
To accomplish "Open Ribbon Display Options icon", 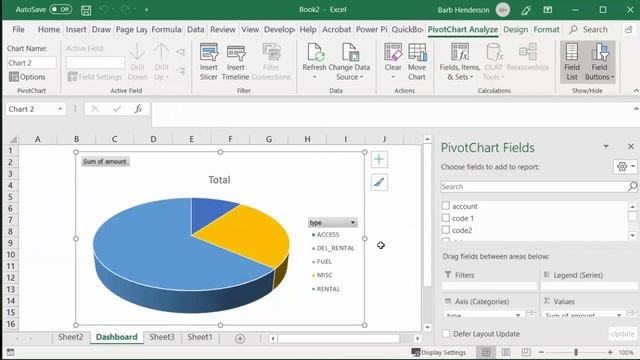I will point(548,10).
